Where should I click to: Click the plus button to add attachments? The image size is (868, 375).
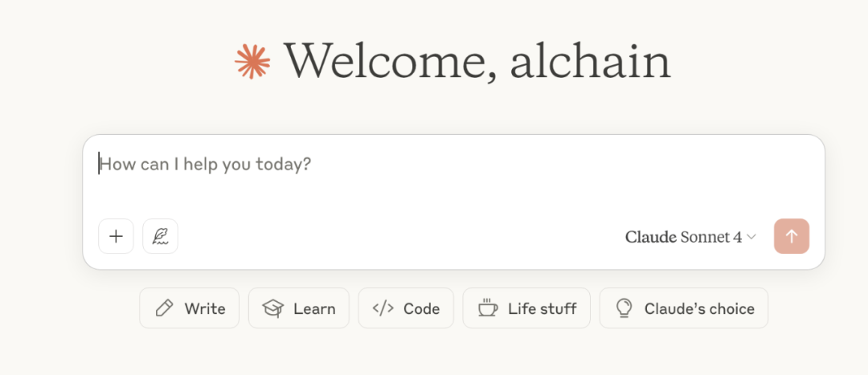(x=116, y=236)
